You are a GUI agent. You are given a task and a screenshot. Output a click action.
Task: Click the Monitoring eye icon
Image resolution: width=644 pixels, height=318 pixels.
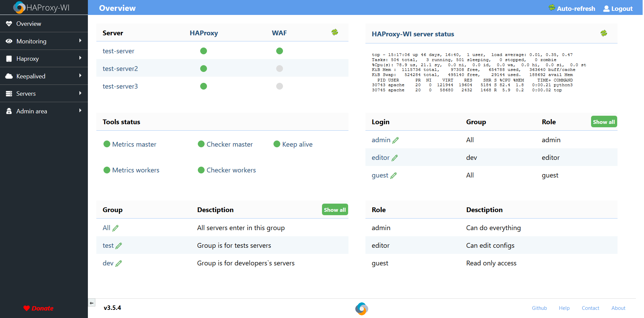coord(9,41)
